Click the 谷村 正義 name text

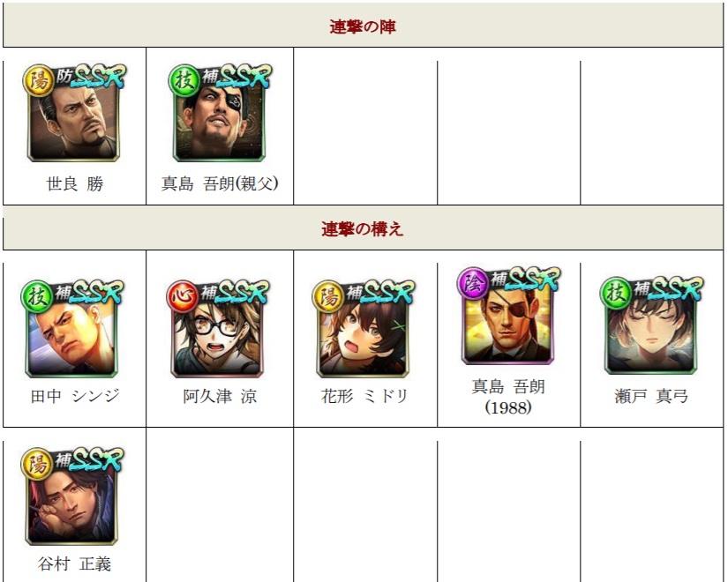[74, 563]
